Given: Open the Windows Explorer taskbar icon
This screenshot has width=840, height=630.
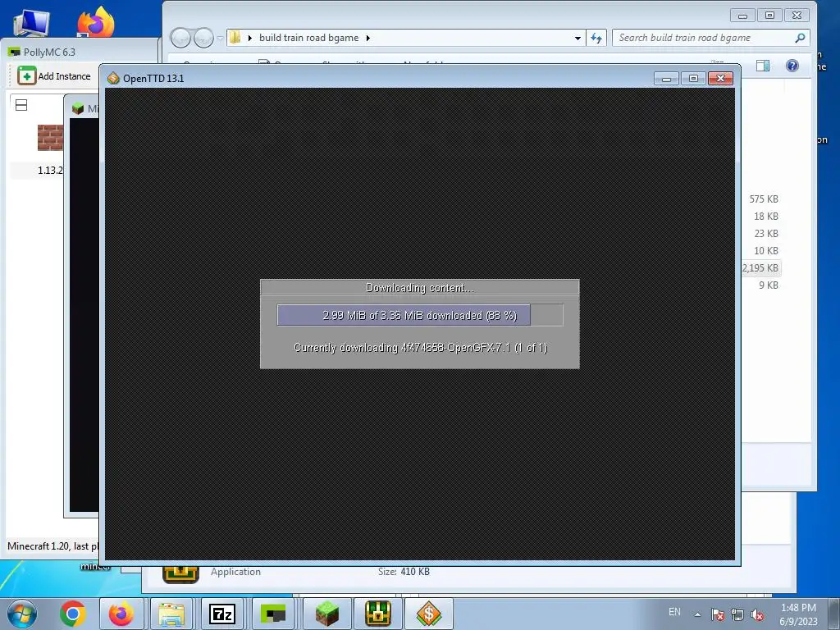Looking at the screenshot, I should [171, 614].
